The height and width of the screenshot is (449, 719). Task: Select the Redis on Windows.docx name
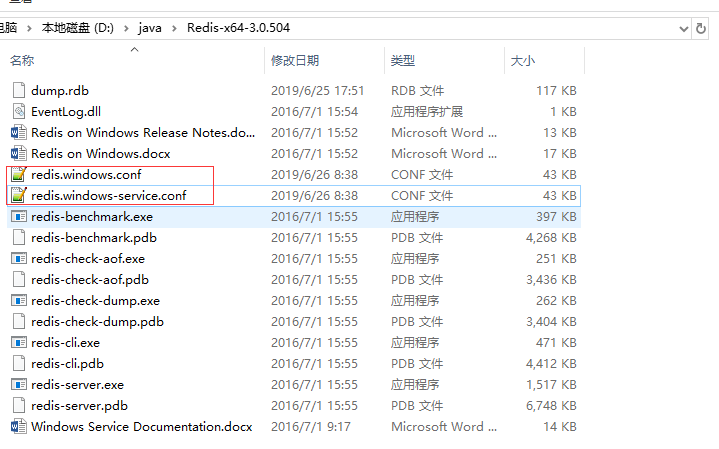coord(101,154)
